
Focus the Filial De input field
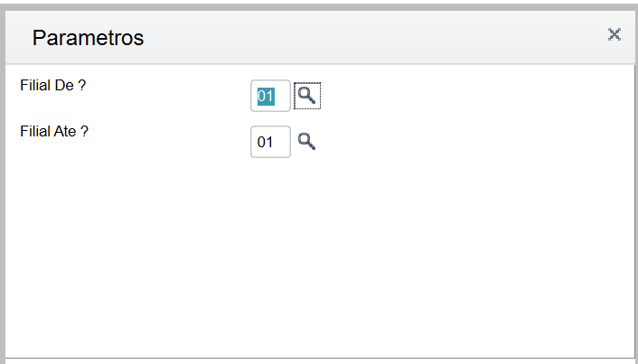[x=270, y=96]
